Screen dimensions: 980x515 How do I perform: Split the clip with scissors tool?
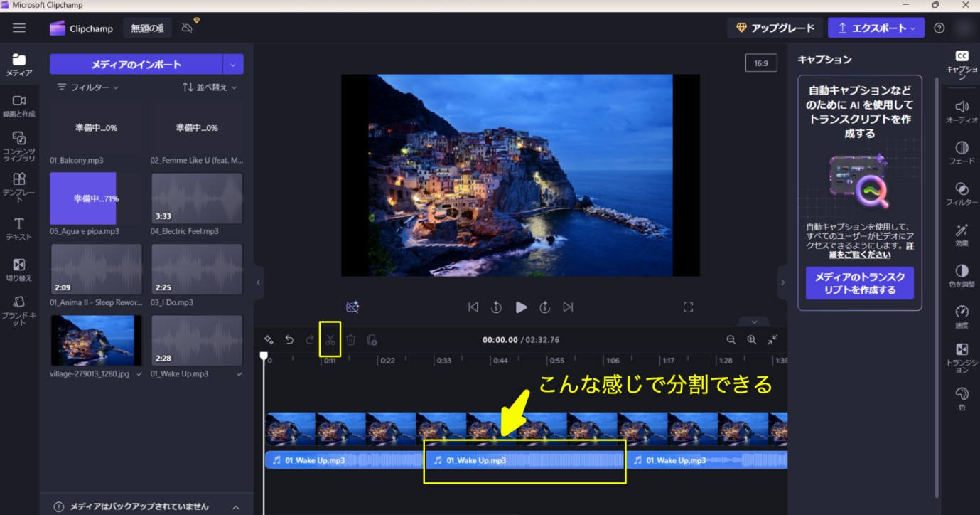[330, 340]
